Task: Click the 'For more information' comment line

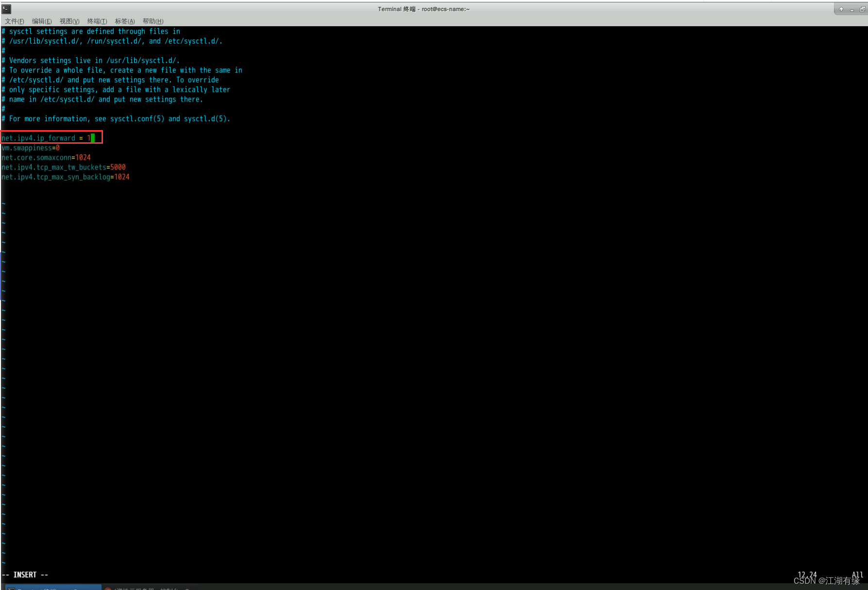Action: point(116,119)
